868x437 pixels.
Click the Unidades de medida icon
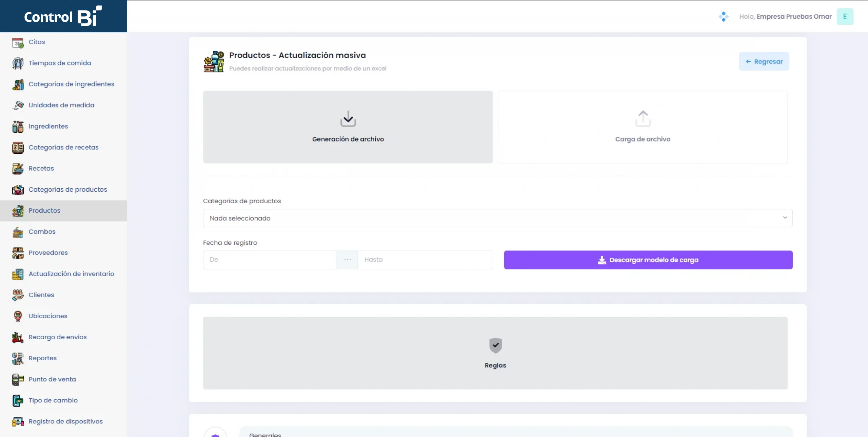tap(18, 106)
